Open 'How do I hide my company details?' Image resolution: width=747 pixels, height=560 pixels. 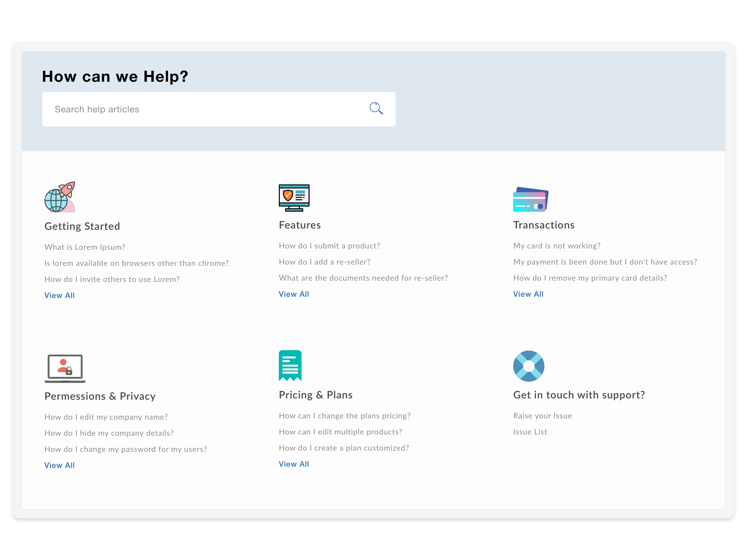tap(109, 433)
